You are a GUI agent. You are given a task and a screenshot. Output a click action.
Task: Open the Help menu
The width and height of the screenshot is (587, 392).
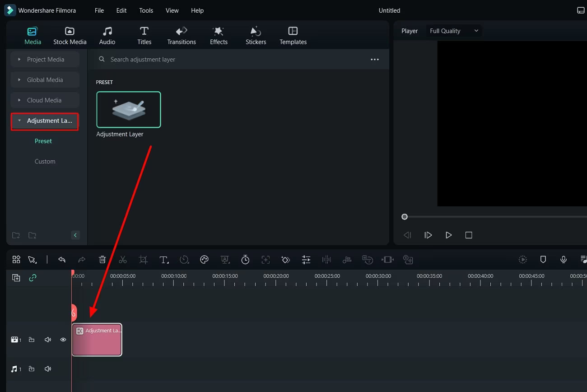coord(197,10)
